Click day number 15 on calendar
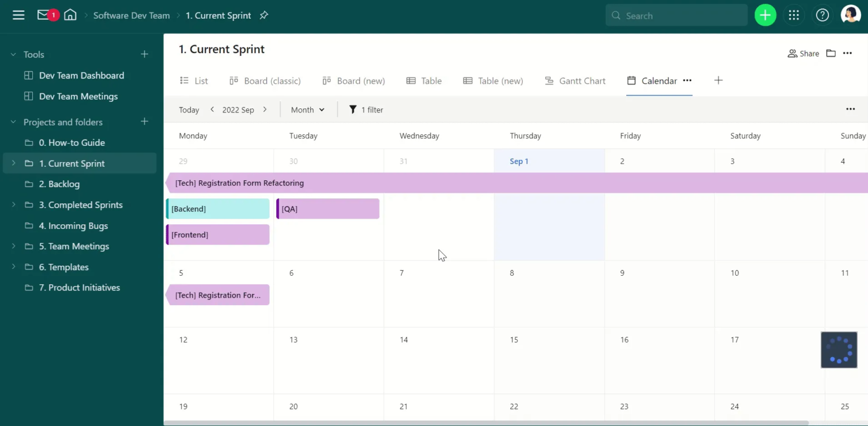Image resolution: width=868 pixels, height=426 pixels. [514, 340]
